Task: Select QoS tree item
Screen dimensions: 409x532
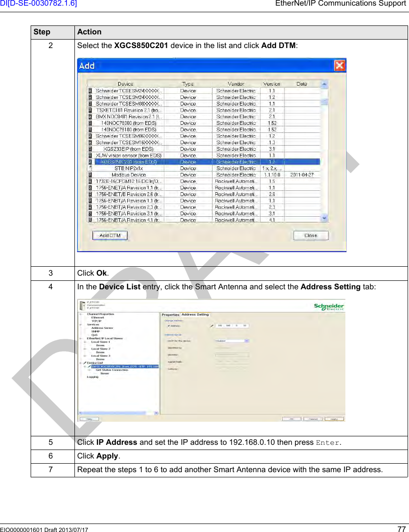Action: (x=94, y=335)
